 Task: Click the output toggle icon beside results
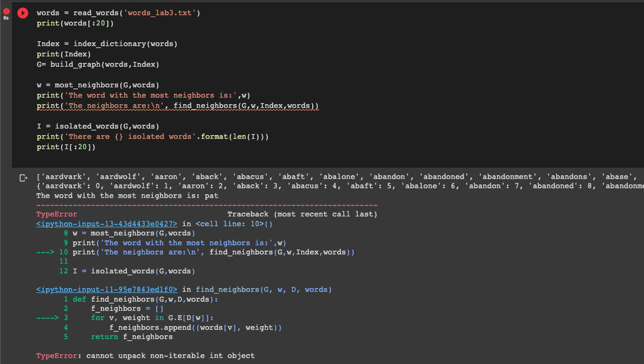pos(23,178)
